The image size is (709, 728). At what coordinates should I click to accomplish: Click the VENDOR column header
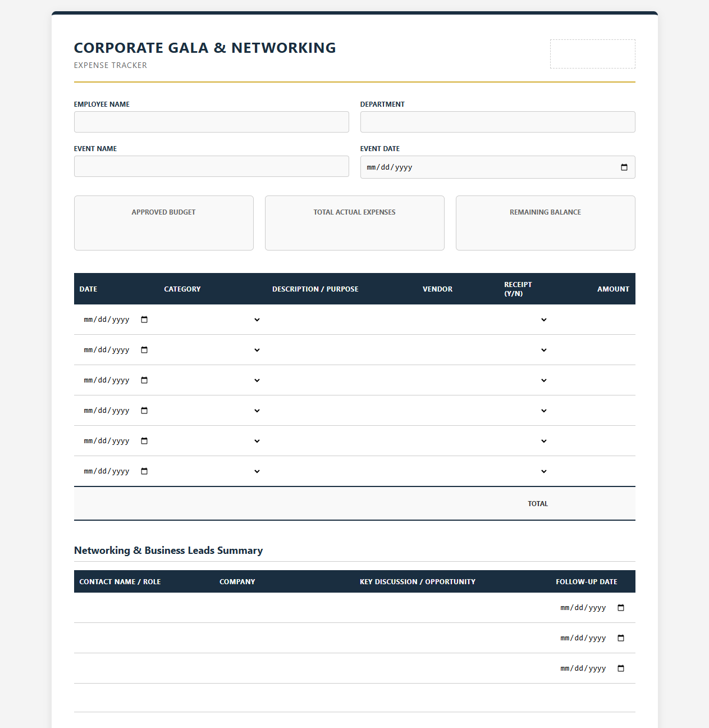click(x=438, y=289)
